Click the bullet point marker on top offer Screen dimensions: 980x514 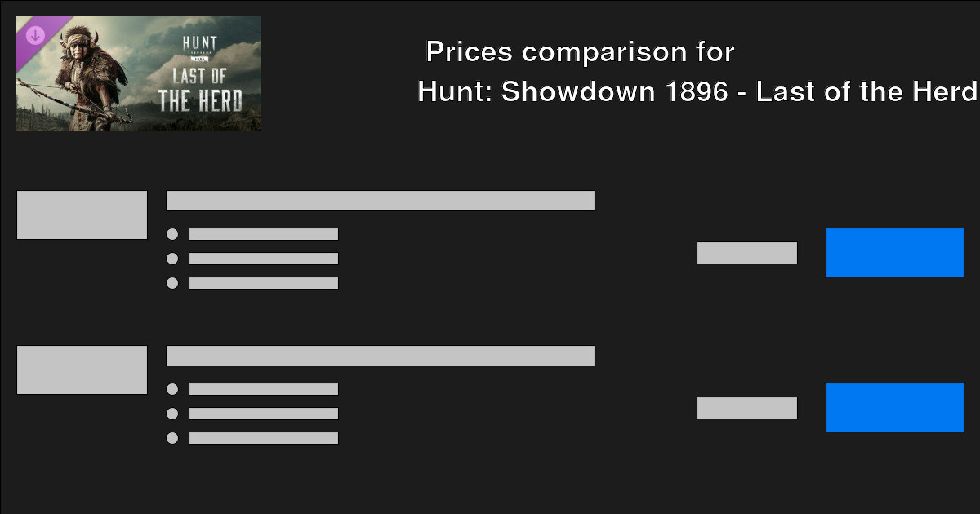tap(172, 233)
